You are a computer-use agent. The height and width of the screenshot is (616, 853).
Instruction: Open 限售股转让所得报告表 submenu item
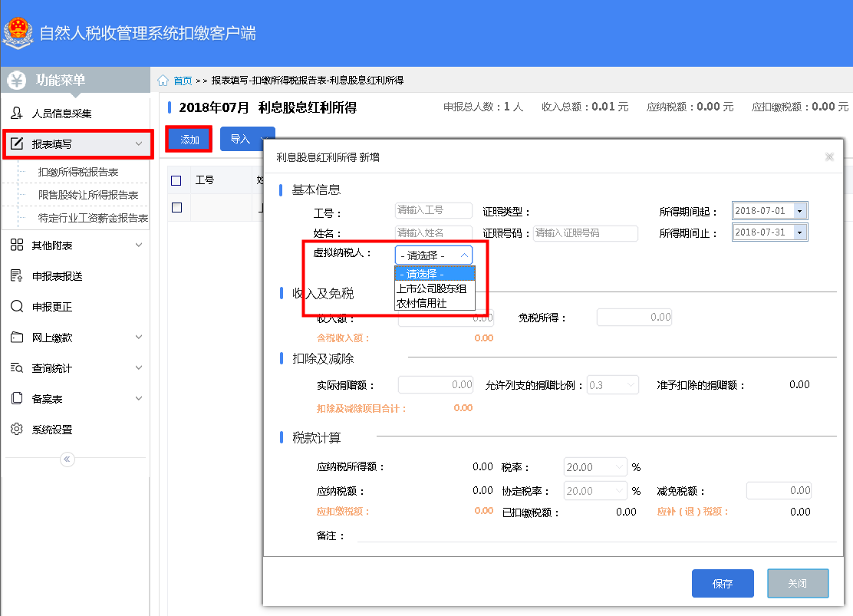(88, 196)
